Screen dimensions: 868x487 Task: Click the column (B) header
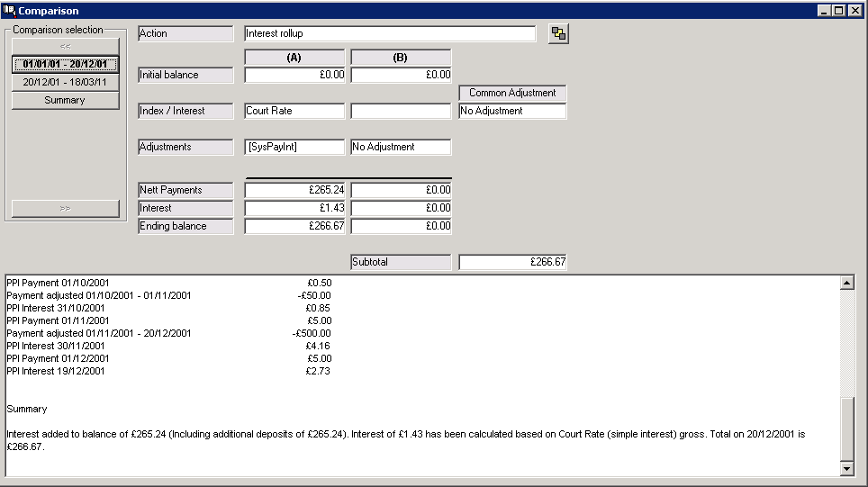pyautogui.click(x=400, y=58)
